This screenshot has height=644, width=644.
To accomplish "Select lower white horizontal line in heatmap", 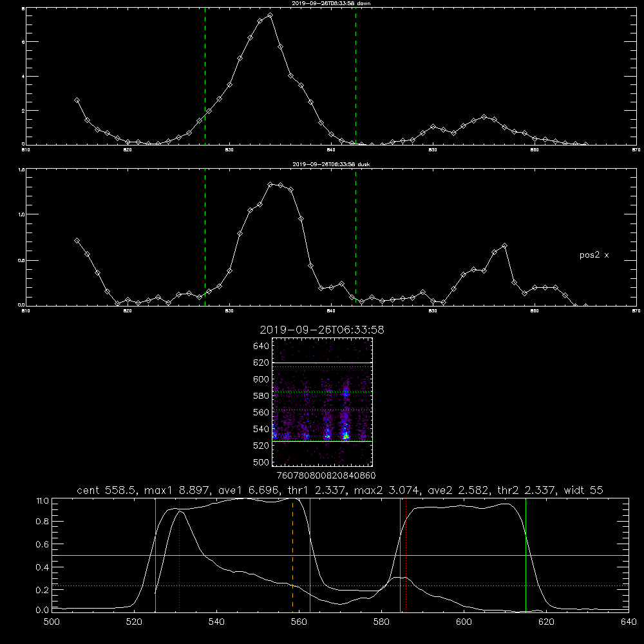I will pos(323,441).
